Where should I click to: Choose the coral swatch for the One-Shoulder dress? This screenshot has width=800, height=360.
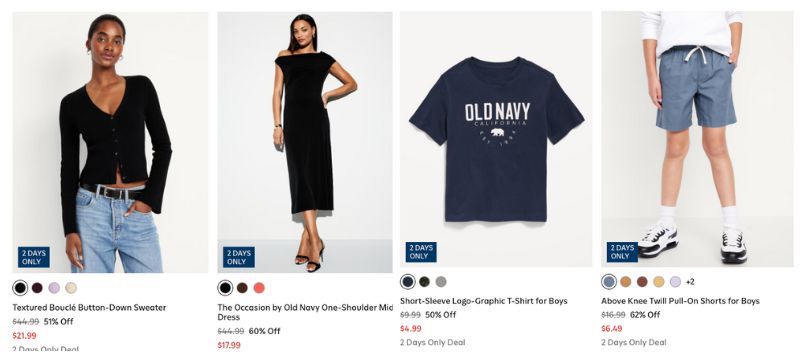(259, 288)
